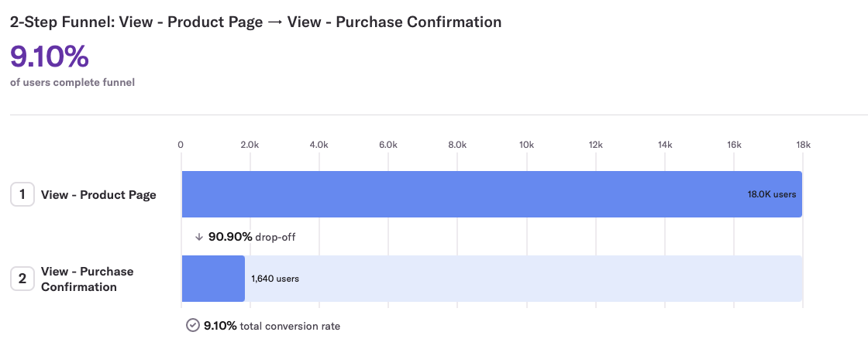Click the 9.10% total conversion rate text
The height and width of the screenshot is (356, 868).
tap(271, 326)
